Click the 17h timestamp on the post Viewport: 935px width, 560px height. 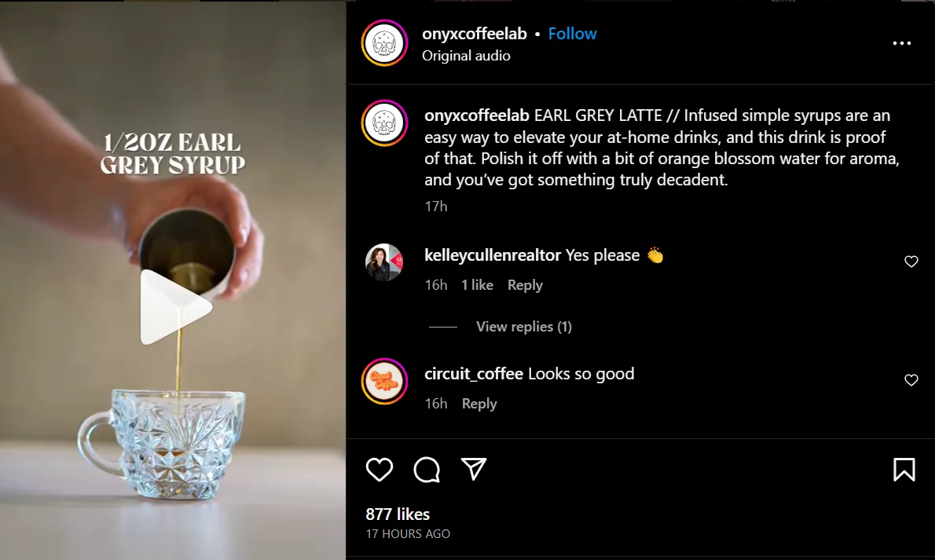437,206
